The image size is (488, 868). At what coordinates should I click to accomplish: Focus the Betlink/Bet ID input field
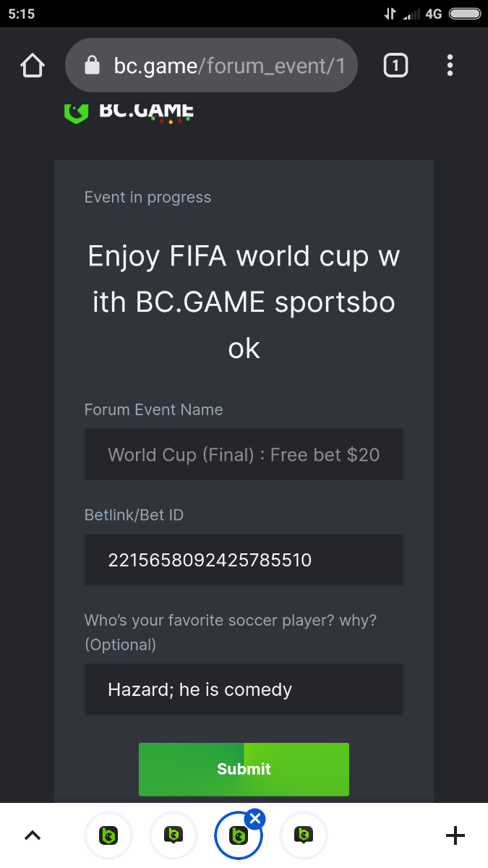[x=244, y=560]
